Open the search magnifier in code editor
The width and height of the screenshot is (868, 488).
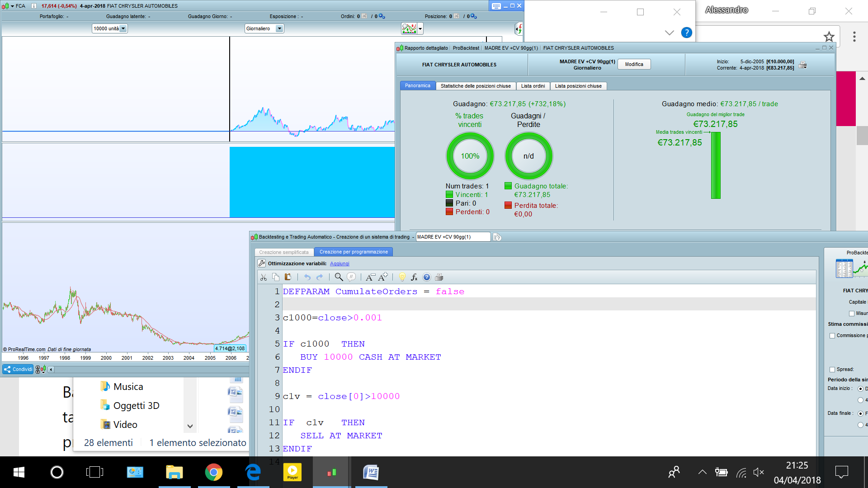[x=339, y=277]
